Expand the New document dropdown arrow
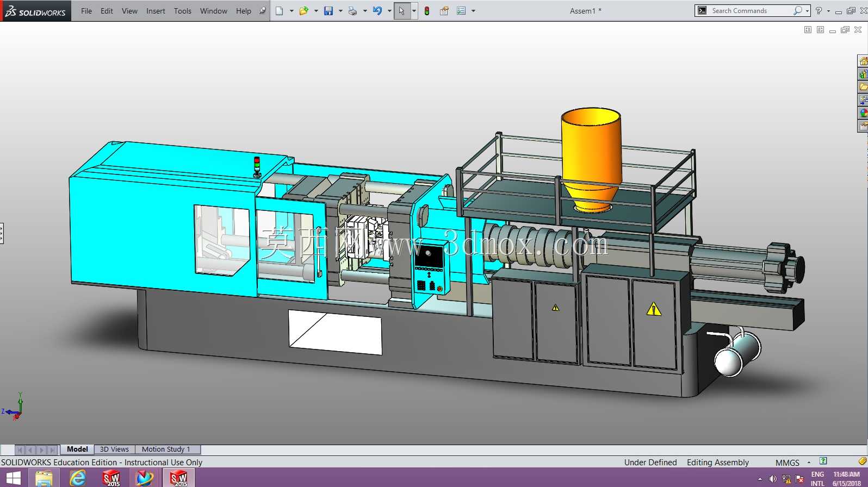 pyautogui.click(x=292, y=11)
